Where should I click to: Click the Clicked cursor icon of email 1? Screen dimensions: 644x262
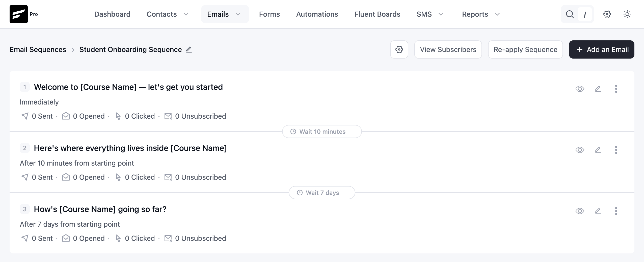point(118,116)
